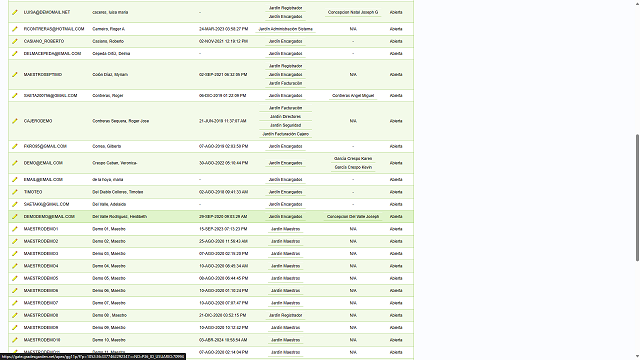
Task: Select name Crespo Caban, Veronica
Action: pos(115,163)
